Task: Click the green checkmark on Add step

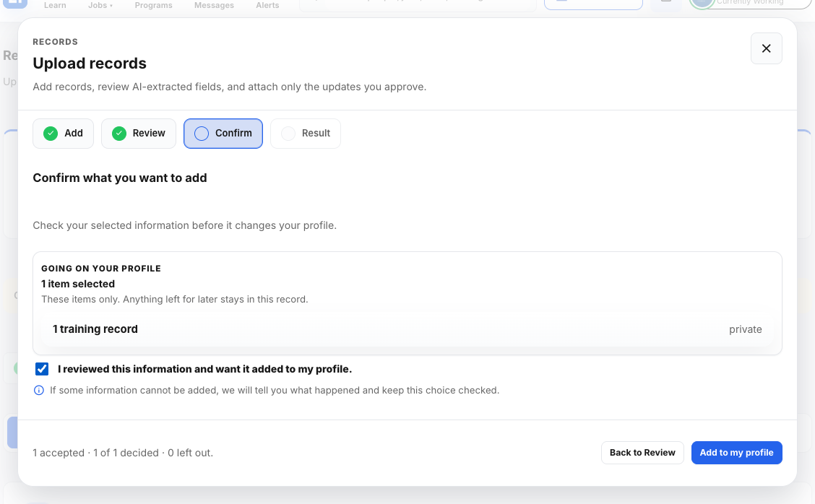Action: coord(51,134)
